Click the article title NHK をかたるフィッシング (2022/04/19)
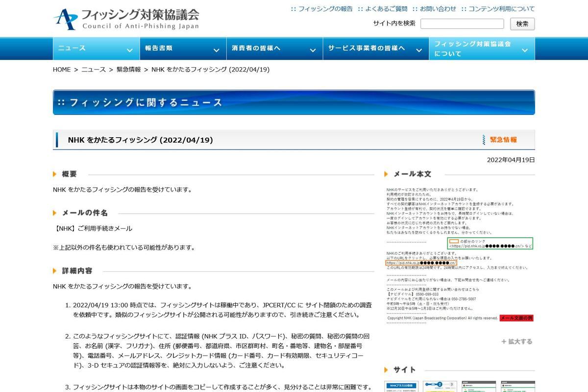 pos(141,140)
